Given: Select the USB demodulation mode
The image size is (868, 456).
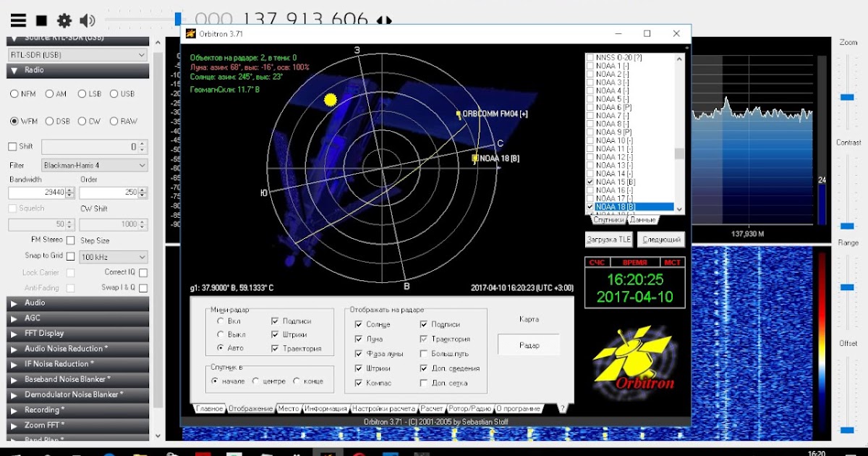Looking at the screenshot, I should [114, 94].
